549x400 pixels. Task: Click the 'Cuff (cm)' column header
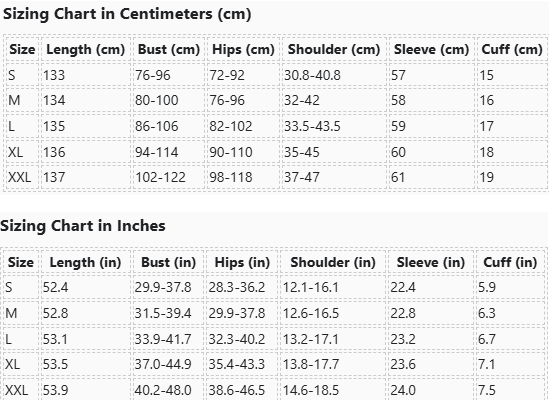[x=512, y=50]
